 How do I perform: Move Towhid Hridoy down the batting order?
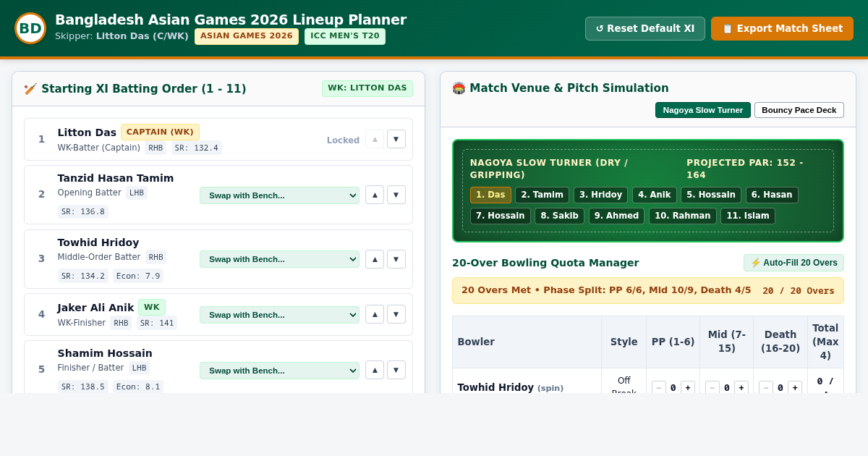click(x=396, y=259)
